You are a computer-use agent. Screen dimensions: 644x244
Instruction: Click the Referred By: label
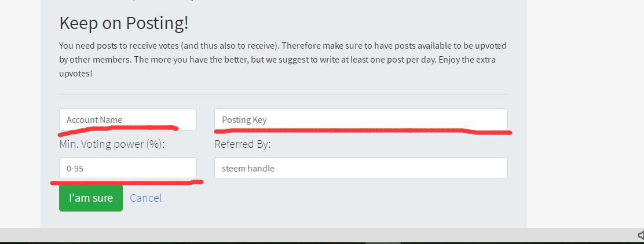tap(242, 144)
